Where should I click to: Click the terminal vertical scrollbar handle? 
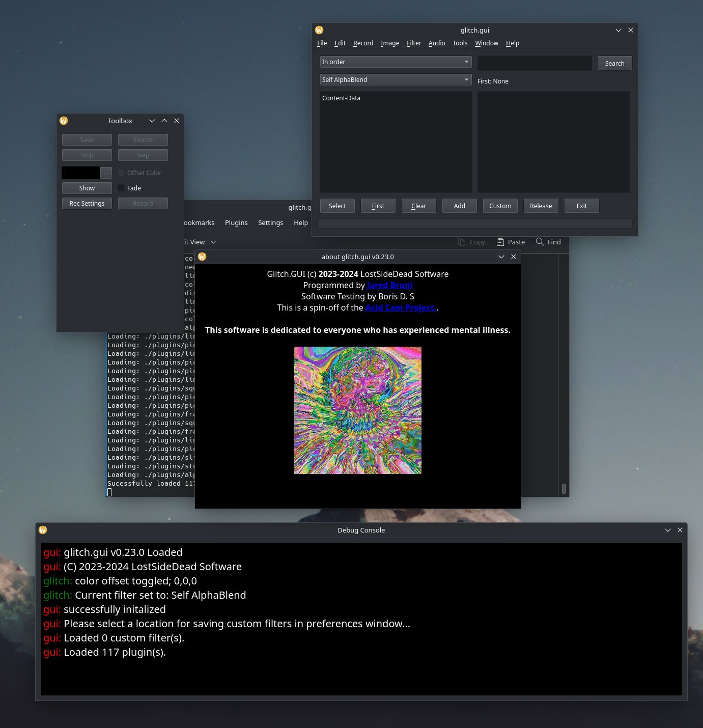[564, 489]
